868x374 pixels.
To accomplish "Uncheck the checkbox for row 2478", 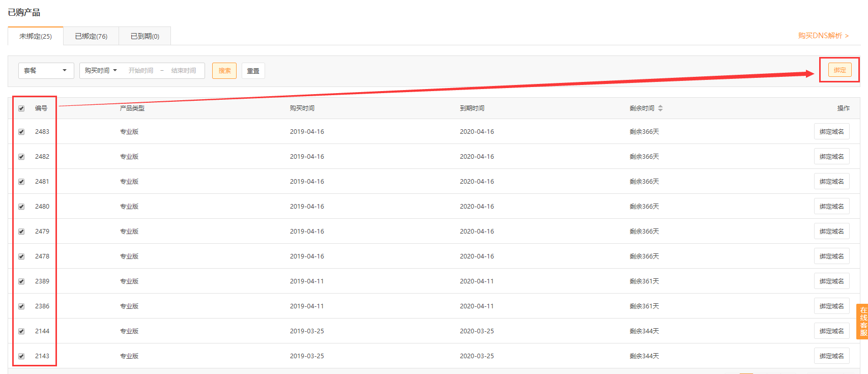I will point(21,256).
